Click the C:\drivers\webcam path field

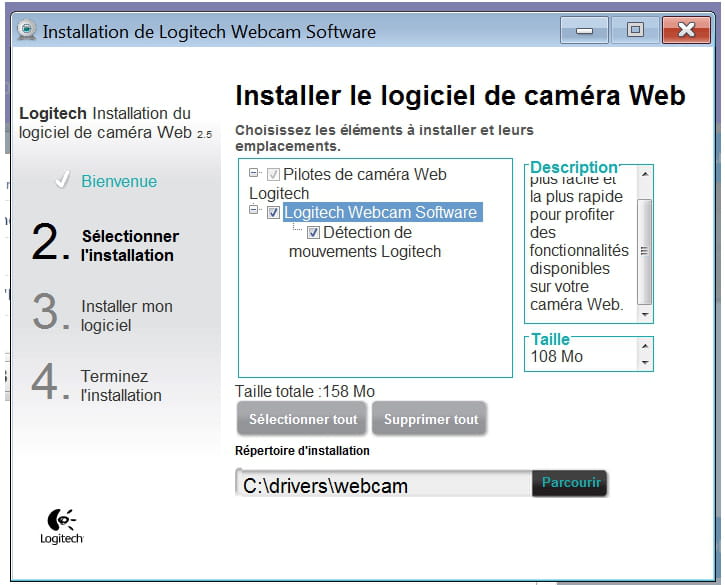point(384,484)
